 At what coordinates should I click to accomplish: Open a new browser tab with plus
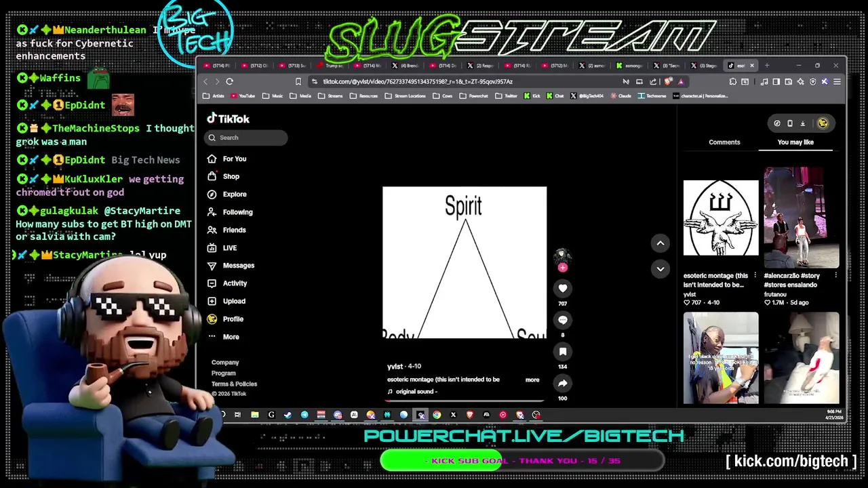coord(767,66)
